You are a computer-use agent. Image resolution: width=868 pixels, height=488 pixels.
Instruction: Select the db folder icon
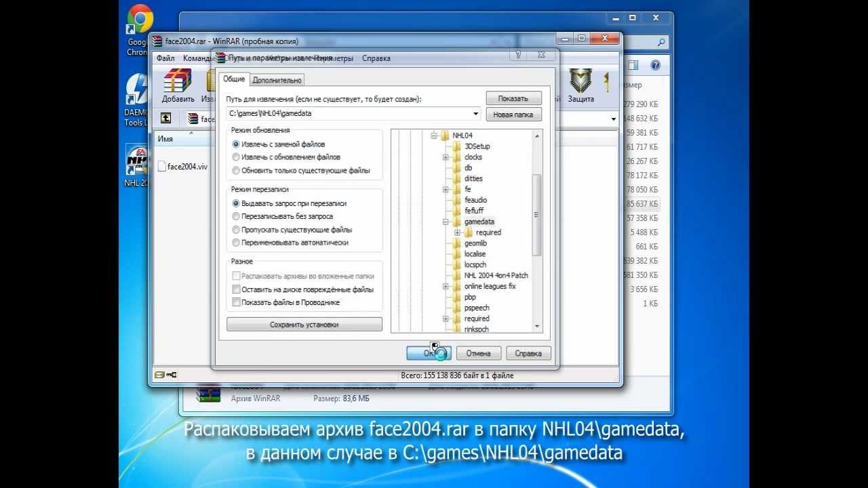[x=457, y=167]
